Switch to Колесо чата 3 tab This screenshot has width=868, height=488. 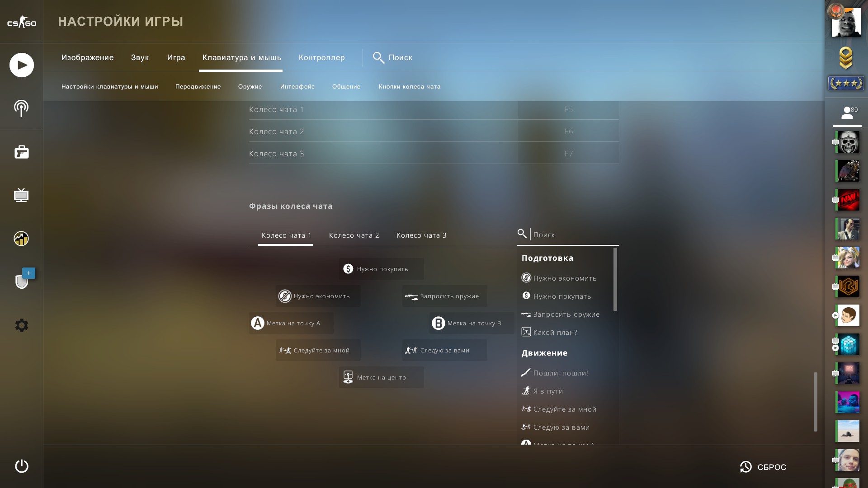pyautogui.click(x=421, y=235)
